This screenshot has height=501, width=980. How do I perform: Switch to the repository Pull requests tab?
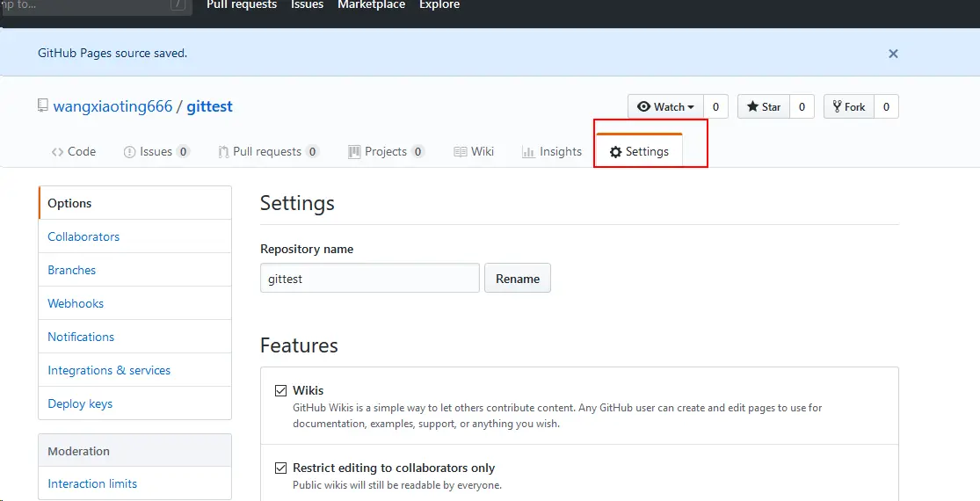point(269,152)
